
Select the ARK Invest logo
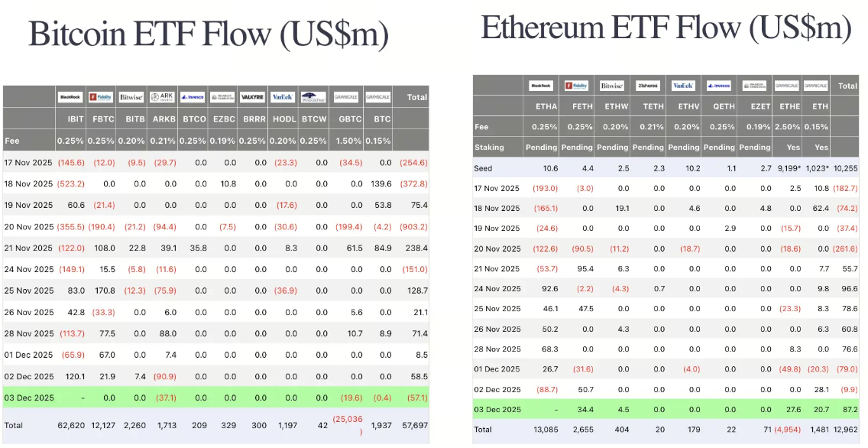pyautogui.click(x=162, y=97)
